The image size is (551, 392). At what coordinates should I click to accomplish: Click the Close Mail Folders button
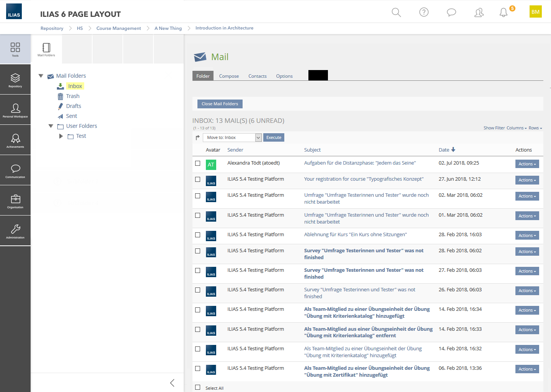[220, 104]
